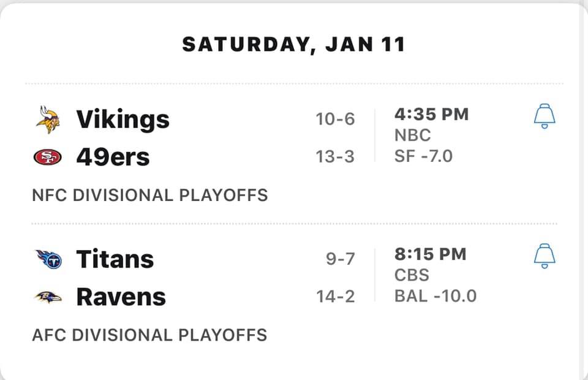Click the BAL -10.0 betting line

tap(435, 296)
